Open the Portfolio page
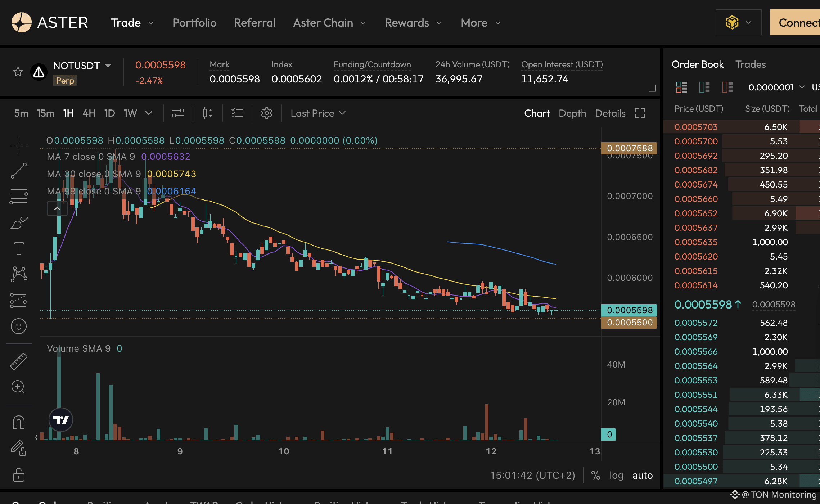The width and height of the screenshot is (820, 504). (194, 23)
